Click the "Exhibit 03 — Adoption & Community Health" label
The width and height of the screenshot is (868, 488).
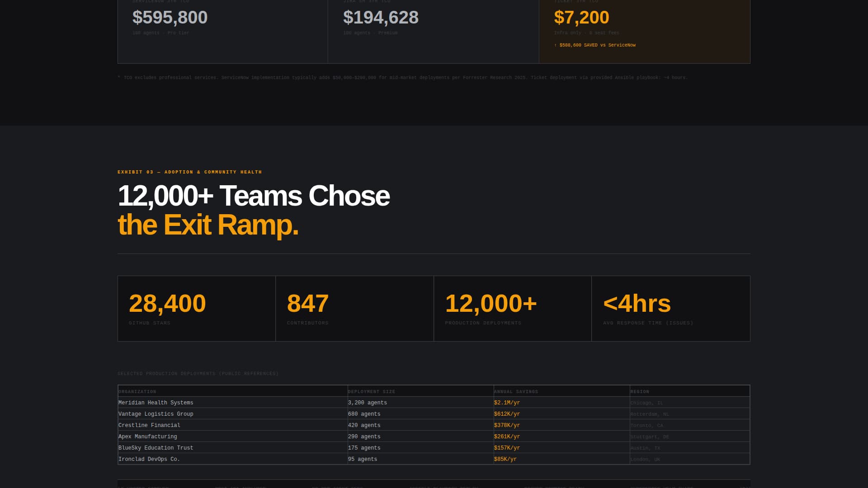(x=190, y=172)
